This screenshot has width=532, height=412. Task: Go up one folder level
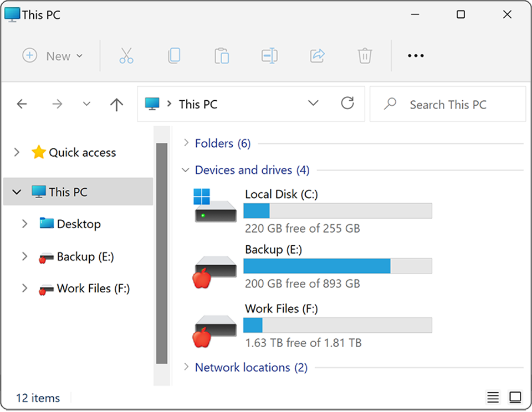click(116, 104)
